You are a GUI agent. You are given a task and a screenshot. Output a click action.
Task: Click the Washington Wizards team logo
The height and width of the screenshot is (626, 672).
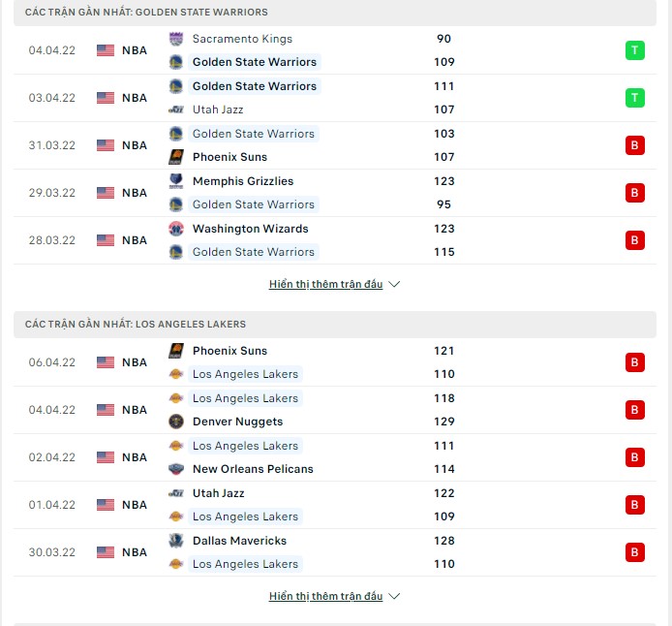[175, 229]
